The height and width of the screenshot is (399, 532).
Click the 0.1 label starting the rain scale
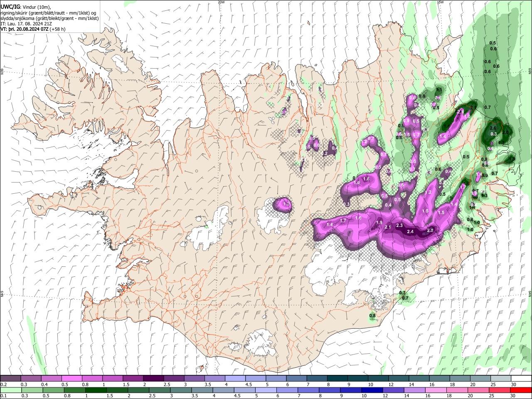pyautogui.click(x=3, y=396)
